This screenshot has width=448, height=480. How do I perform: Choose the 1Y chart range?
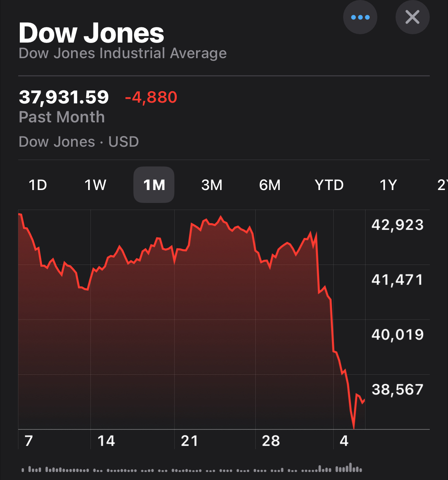click(x=388, y=185)
